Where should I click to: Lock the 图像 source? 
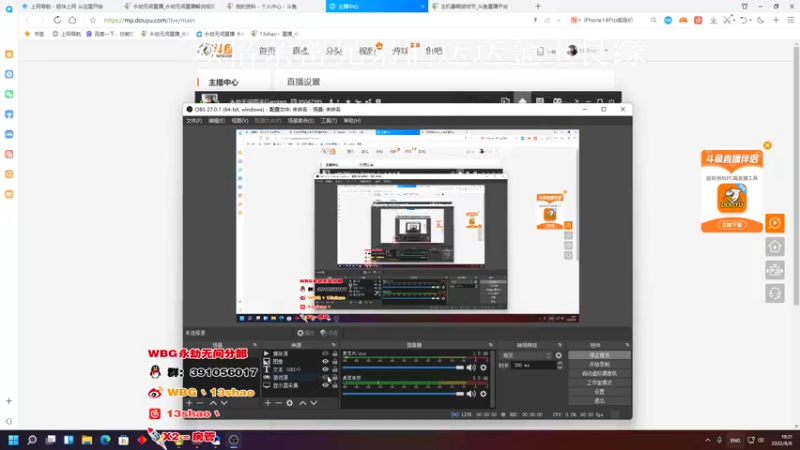tap(335, 361)
